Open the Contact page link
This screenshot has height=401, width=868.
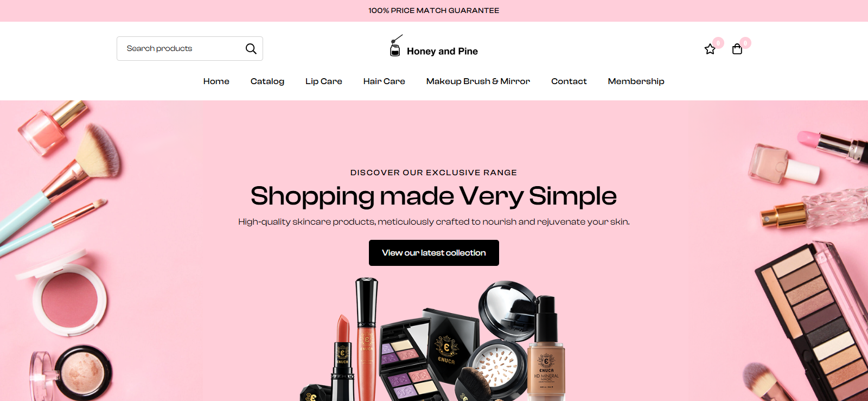click(x=569, y=81)
